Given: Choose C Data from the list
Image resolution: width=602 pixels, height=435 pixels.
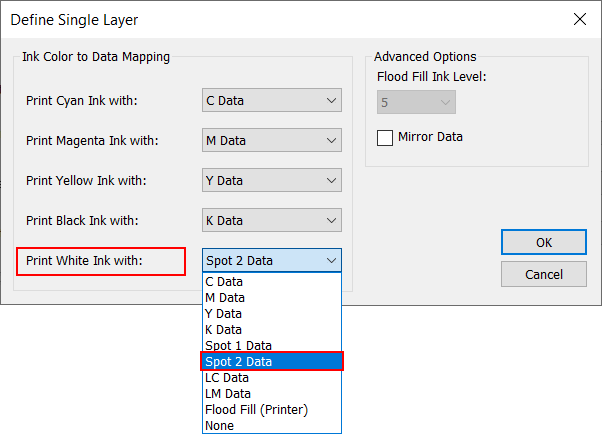Looking at the screenshot, I should tap(271, 282).
